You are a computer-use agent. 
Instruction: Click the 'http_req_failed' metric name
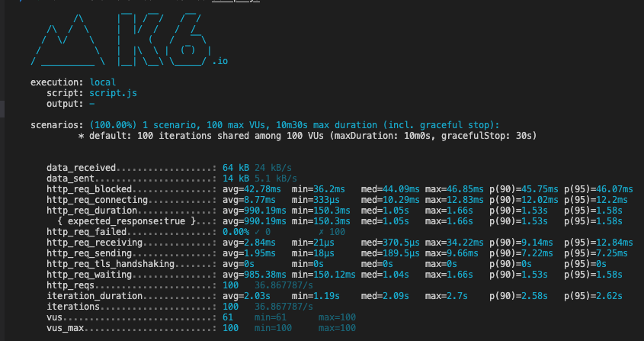(x=86, y=232)
